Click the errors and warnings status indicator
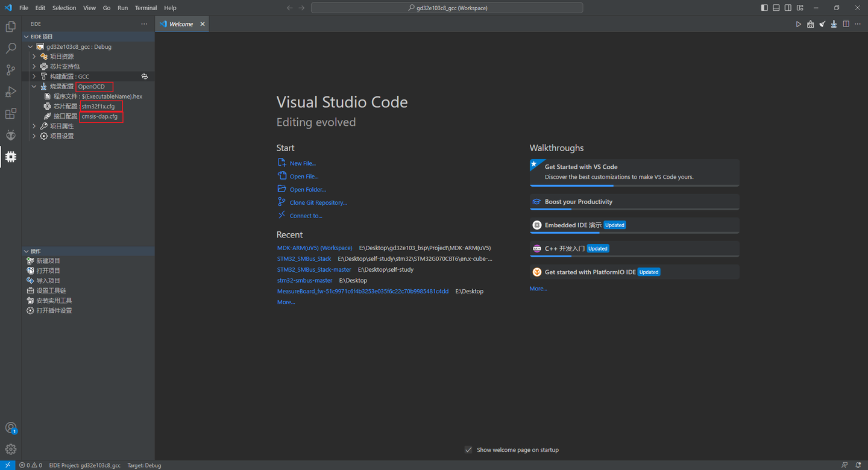This screenshot has width=868, height=470. (30, 465)
